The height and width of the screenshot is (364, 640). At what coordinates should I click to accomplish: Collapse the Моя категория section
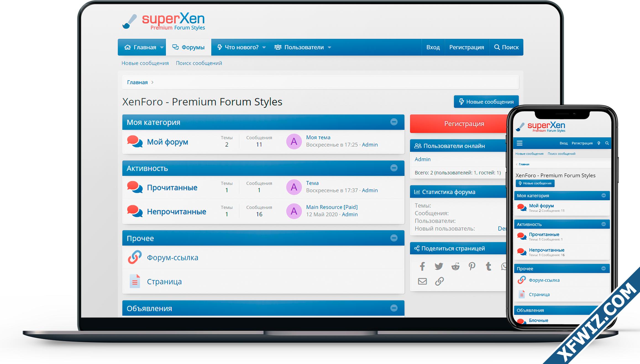[394, 122]
